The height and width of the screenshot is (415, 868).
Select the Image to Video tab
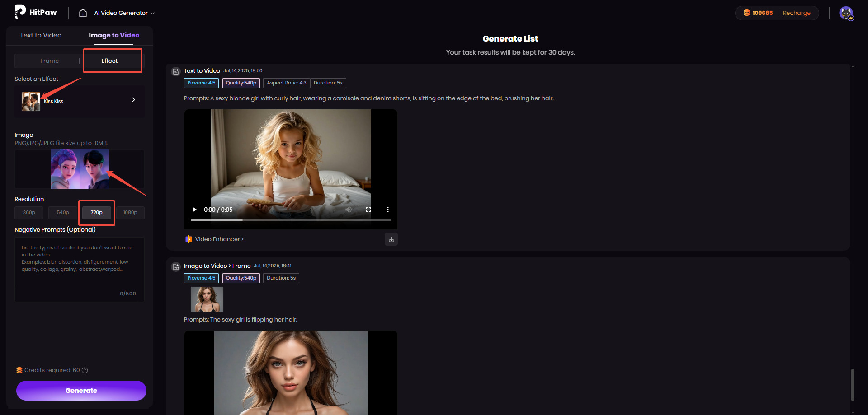pyautogui.click(x=114, y=35)
